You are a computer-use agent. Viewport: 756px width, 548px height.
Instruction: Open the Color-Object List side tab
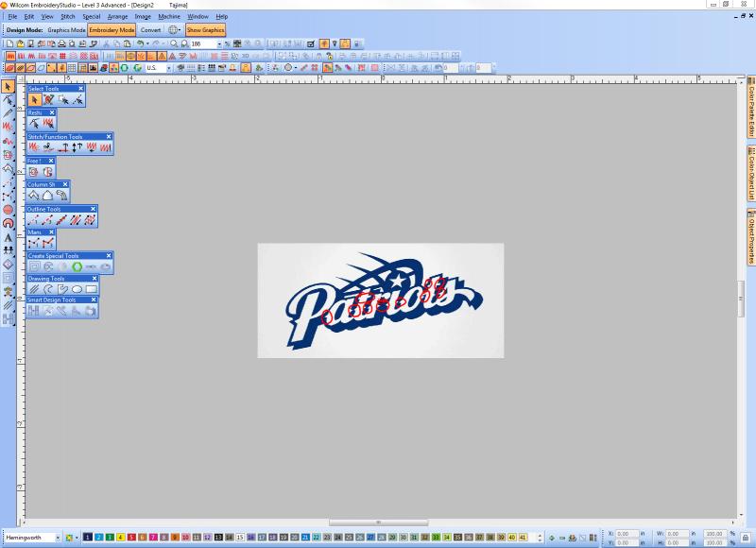(x=751, y=173)
